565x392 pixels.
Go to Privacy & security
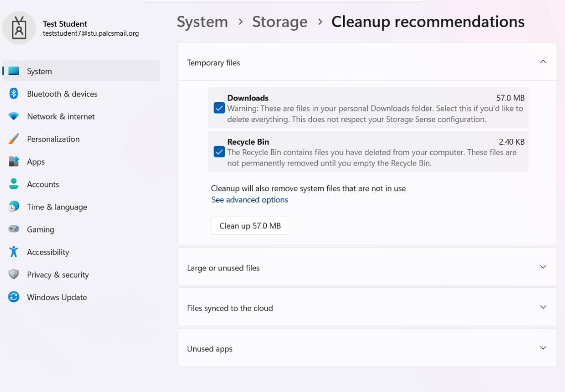coord(81,275)
